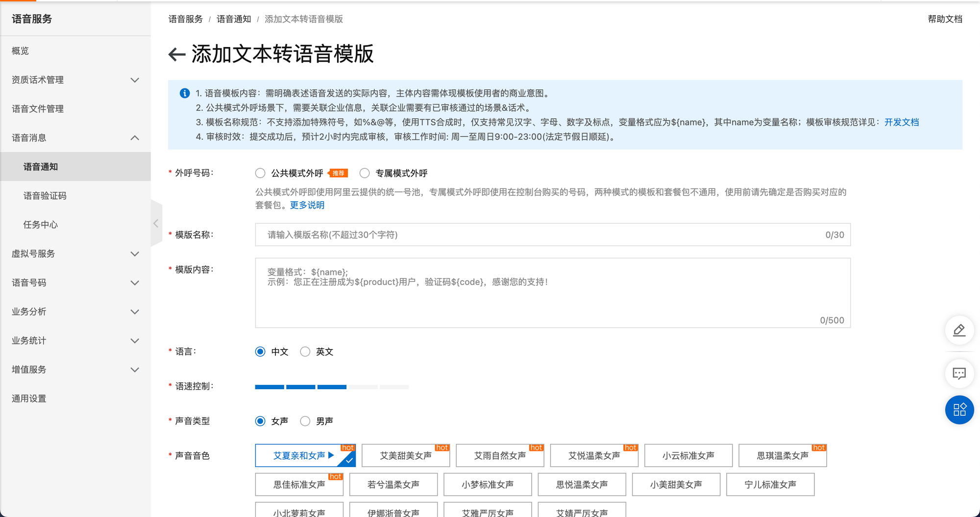Choose 英文 as the language
Image resolution: width=980 pixels, height=517 pixels.
pyautogui.click(x=305, y=352)
